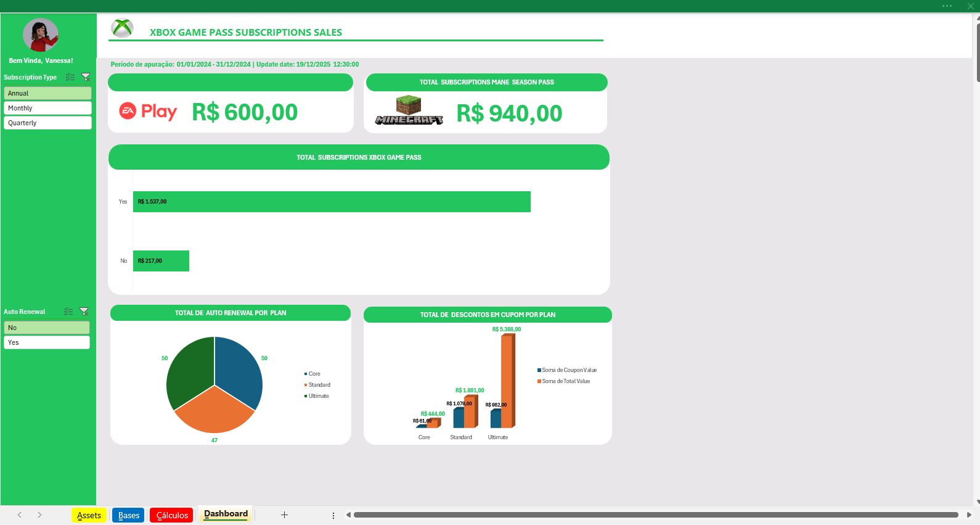The width and height of the screenshot is (980, 525).
Task: Click Ultimate total value column R$ 5.388,00
Action: (x=507, y=381)
